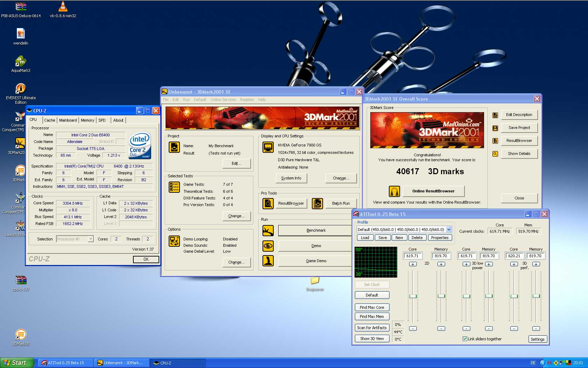Click the Default button in ATITool
This screenshot has width=588, height=368.
tap(372, 295)
